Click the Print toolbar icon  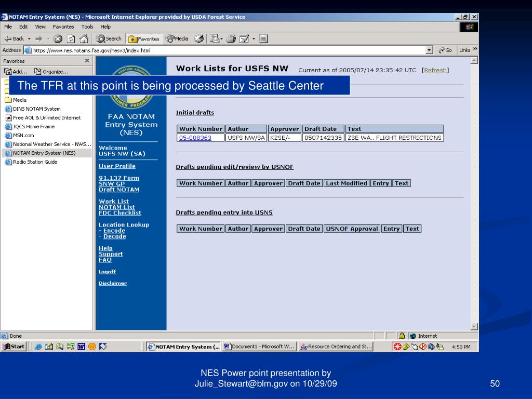pyautogui.click(x=231, y=38)
